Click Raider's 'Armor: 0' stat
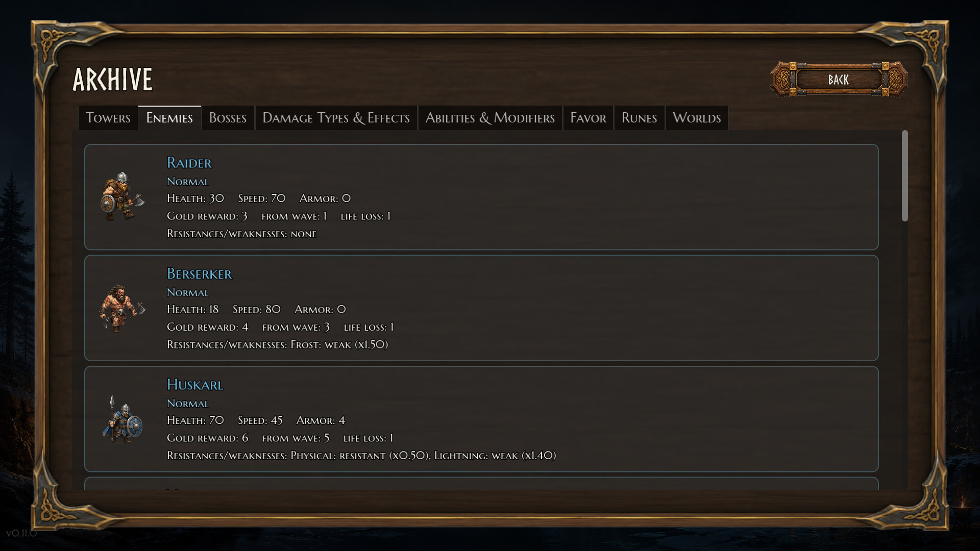The image size is (980, 551). [325, 198]
